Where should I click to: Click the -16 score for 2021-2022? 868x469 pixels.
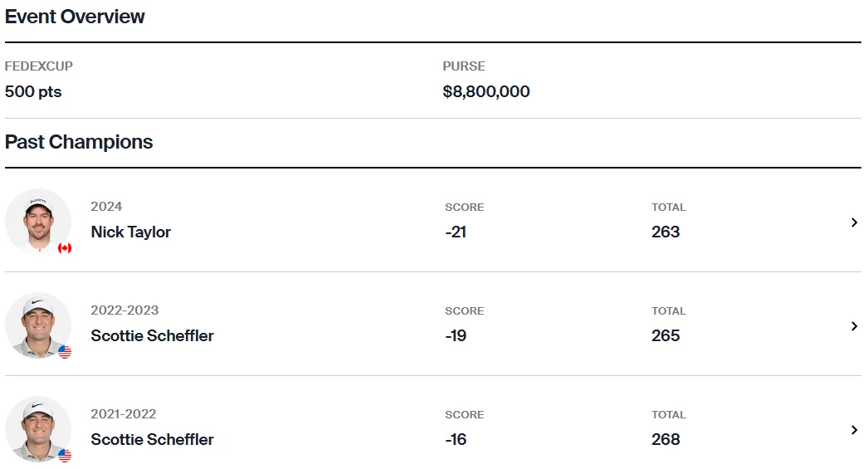click(x=456, y=439)
